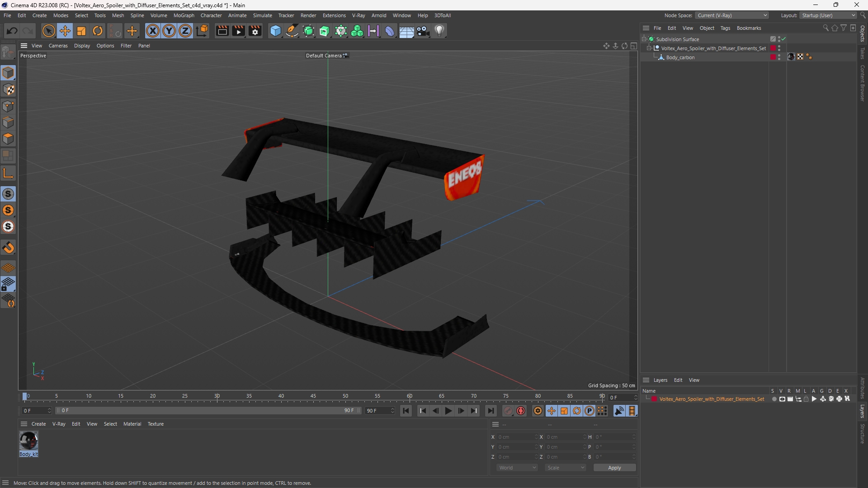The height and width of the screenshot is (488, 868).
Task: Click the Coordinate System icon
Action: click(x=203, y=31)
